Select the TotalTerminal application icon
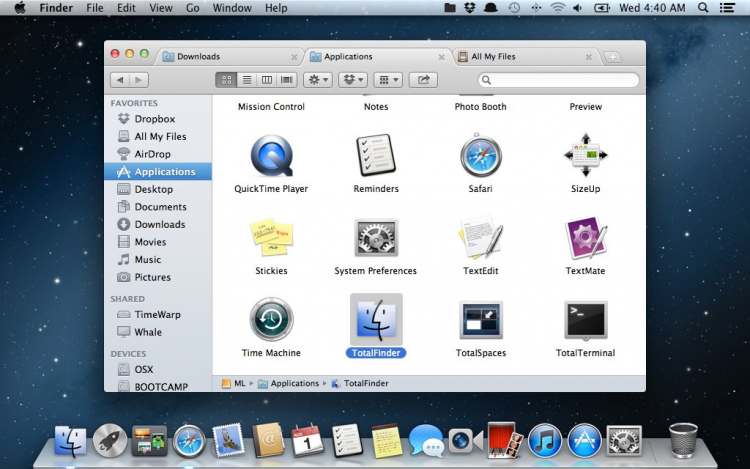Image resolution: width=750 pixels, height=469 pixels. 585,320
